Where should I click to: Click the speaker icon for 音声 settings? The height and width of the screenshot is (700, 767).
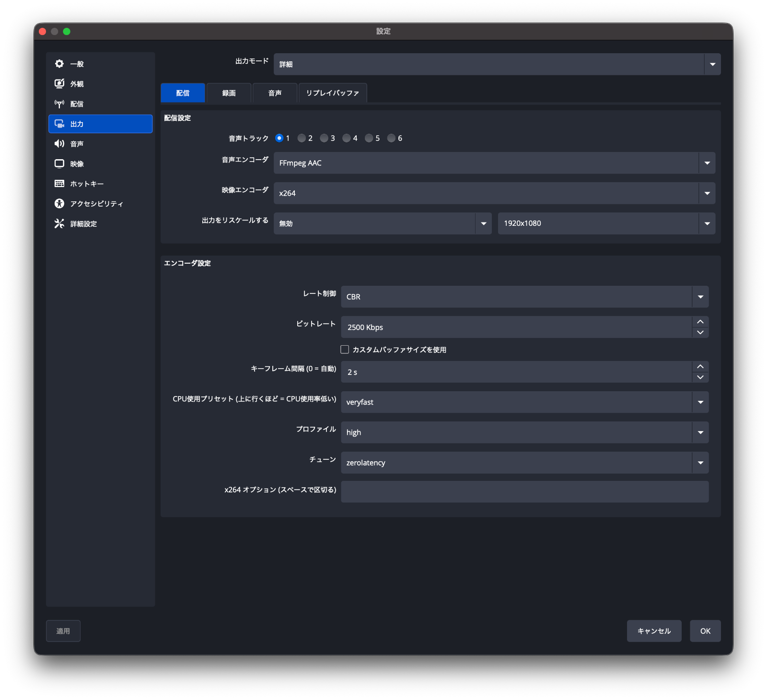(59, 144)
